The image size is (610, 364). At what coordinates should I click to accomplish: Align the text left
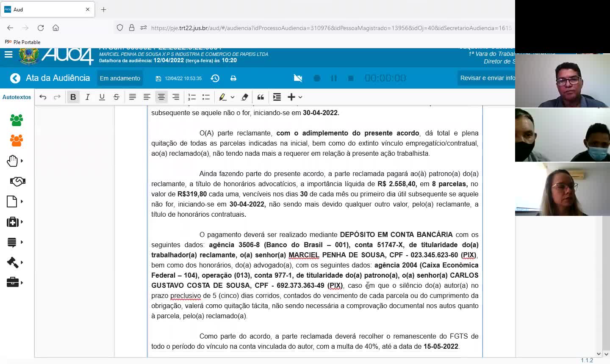[x=147, y=97]
